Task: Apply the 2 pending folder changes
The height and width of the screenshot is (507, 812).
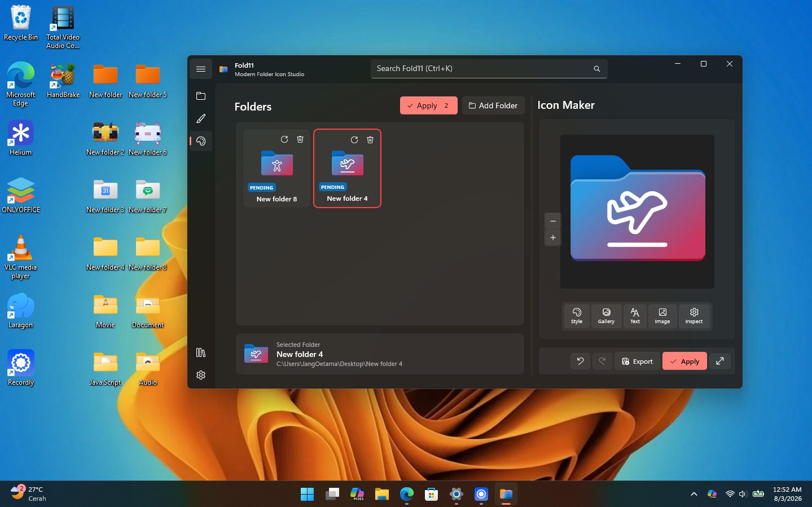Action: [x=428, y=105]
